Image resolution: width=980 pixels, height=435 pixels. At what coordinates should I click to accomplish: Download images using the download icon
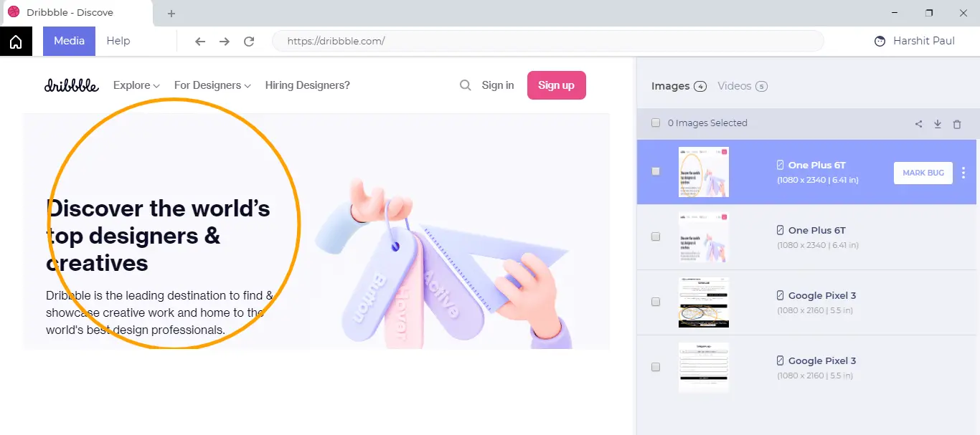938,124
